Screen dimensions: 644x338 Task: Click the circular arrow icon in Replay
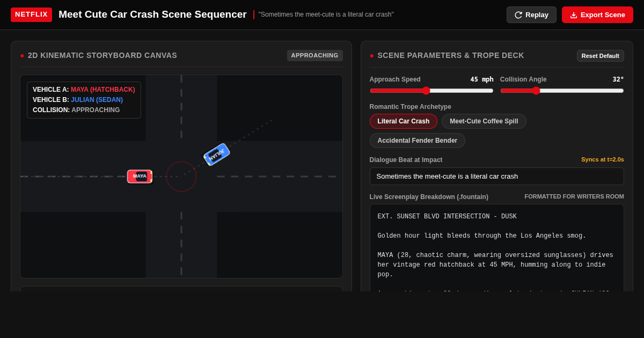pyautogui.click(x=518, y=15)
